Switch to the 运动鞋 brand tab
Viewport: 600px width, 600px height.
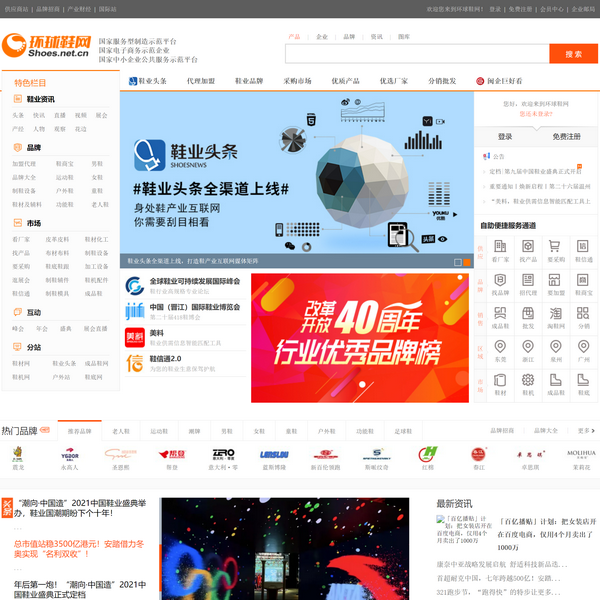tap(158, 431)
